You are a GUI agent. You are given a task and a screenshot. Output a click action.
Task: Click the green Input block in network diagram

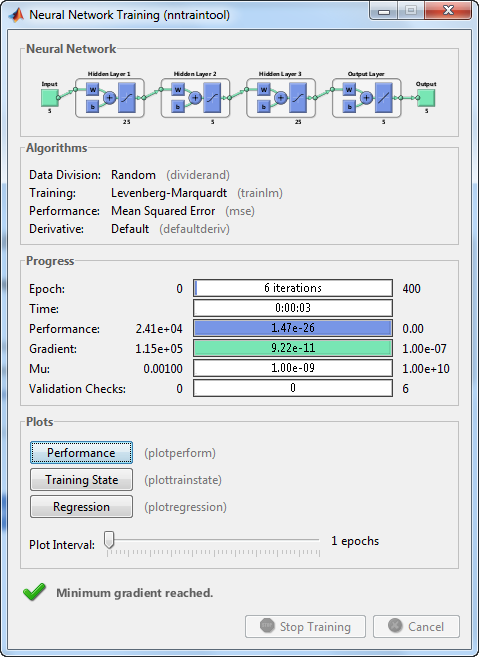click(49, 98)
